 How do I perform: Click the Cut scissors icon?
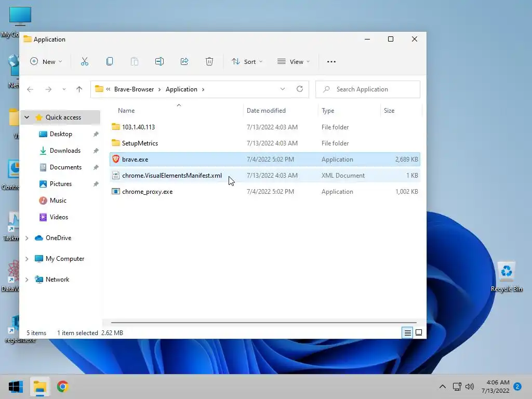tap(85, 61)
